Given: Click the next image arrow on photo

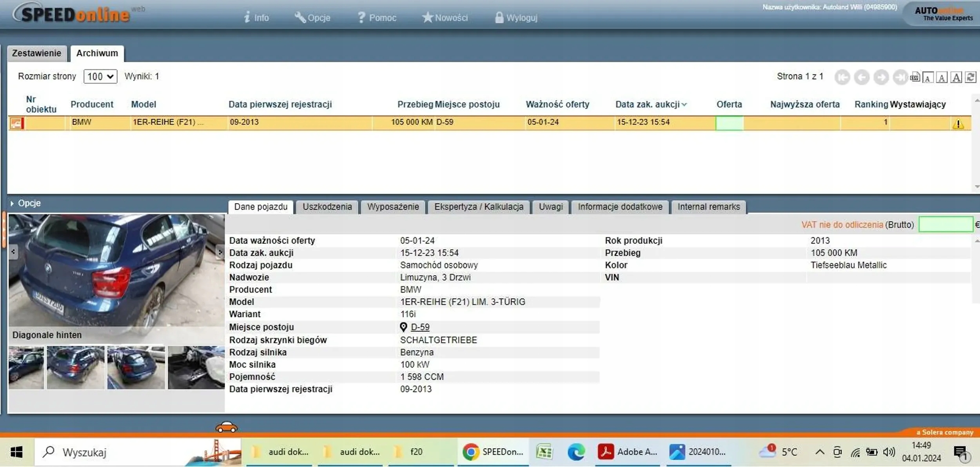Looking at the screenshot, I should 220,252.
